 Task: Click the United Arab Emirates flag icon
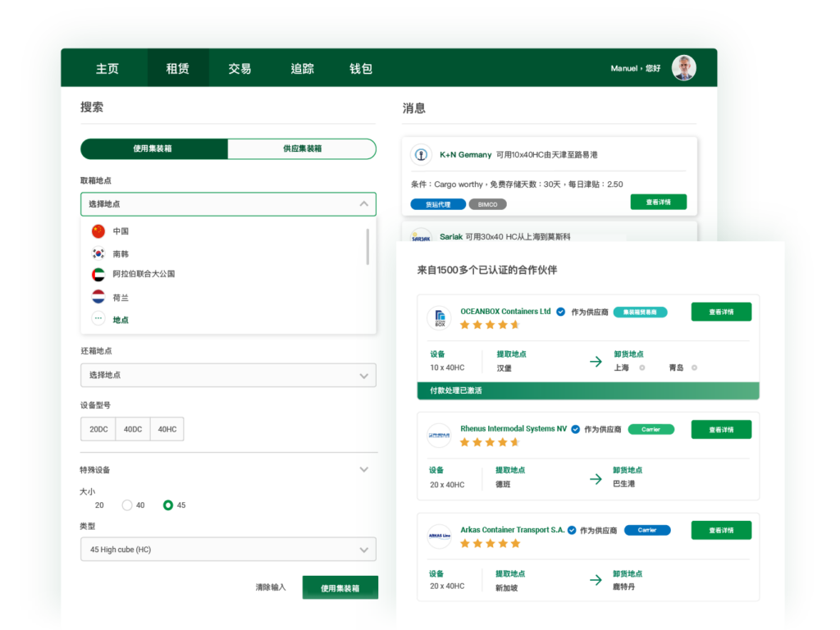(x=98, y=274)
